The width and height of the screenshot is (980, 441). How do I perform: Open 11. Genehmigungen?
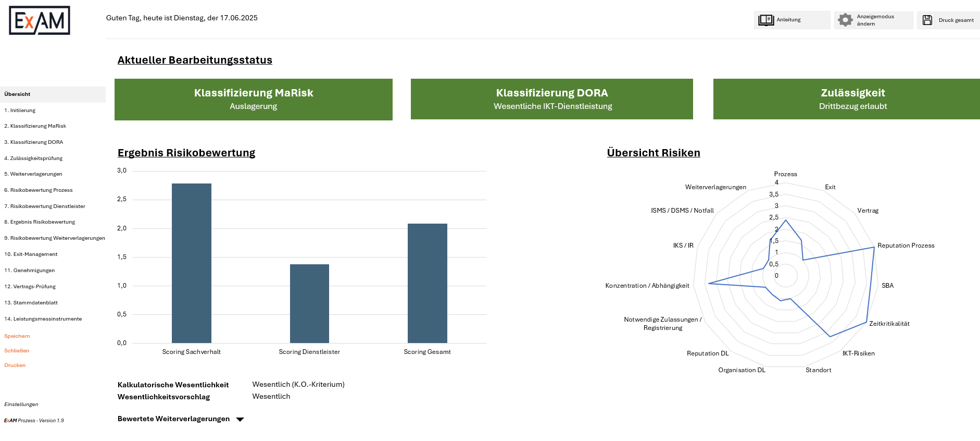pyautogui.click(x=30, y=271)
